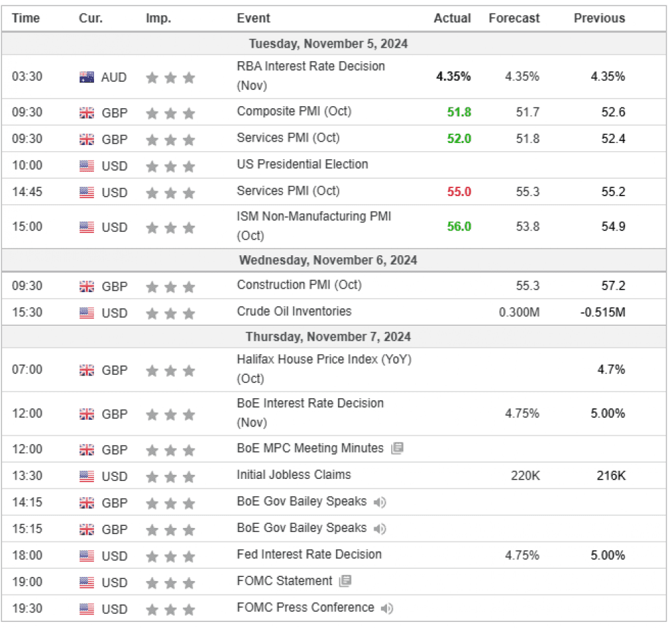Click the green actual value 52.0
The height and width of the screenshot is (628, 672).
459,139
